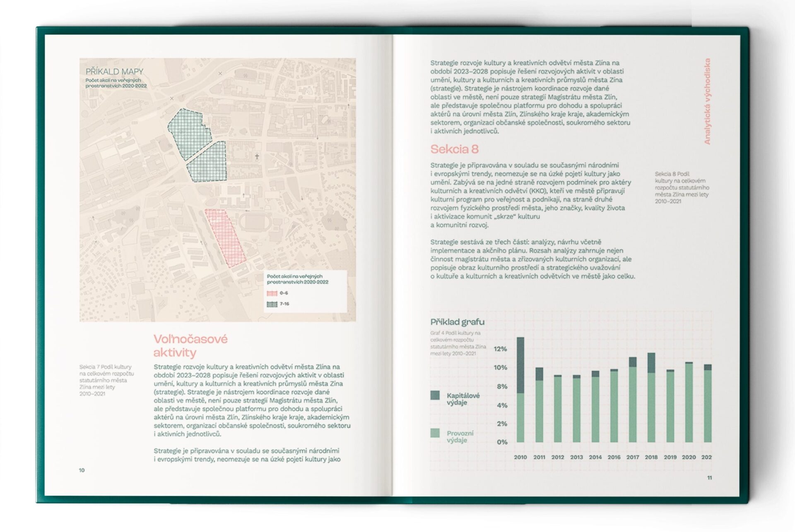
Task: Click the "2016" x-axis year label
Action: (614, 457)
